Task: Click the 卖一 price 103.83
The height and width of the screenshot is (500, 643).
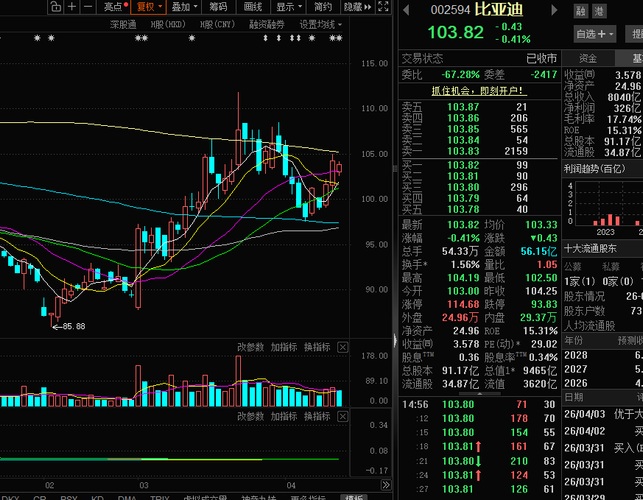Action: coord(463,151)
